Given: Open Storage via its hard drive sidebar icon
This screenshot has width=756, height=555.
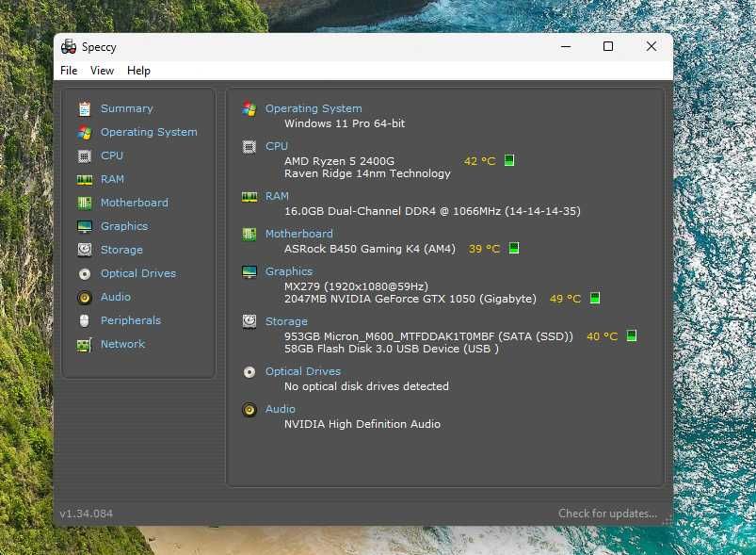Looking at the screenshot, I should pos(85,250).
